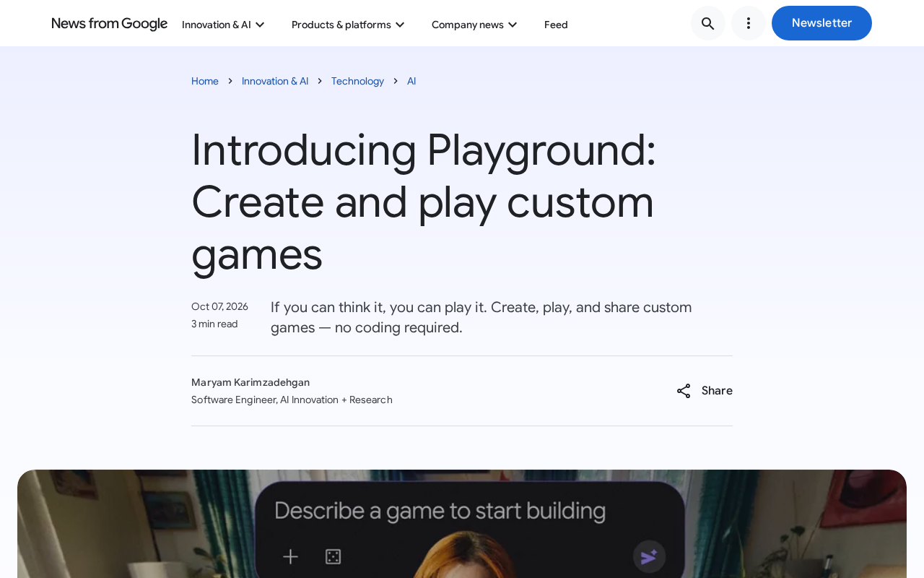Image resolution: width=924 pixels, height=578 pixels.
Task: Click the plus icon in game prompt
Action: pos(290,556)
